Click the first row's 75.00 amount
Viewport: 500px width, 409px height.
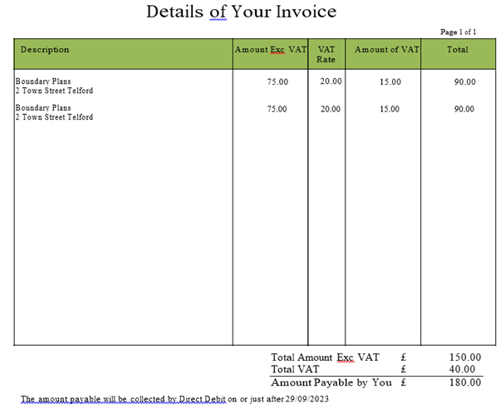[x=277, y=82]
